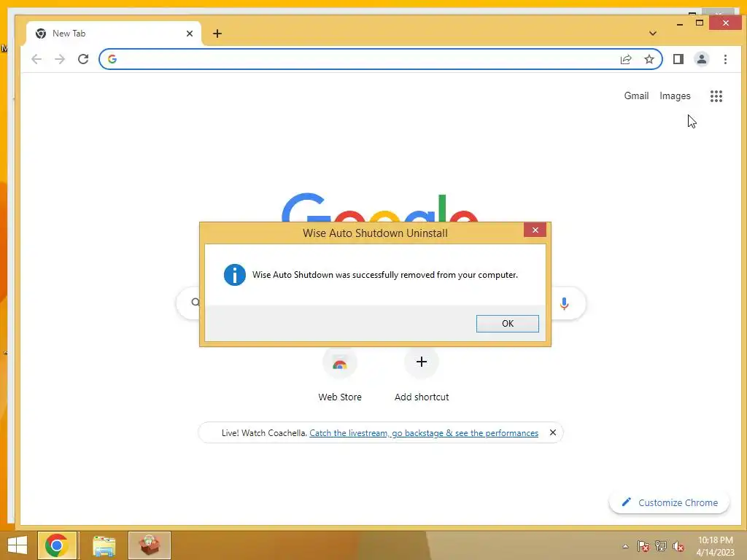The height and width of the screenshot is (560, 747).
Task: Open the Images link
Action: click(x=675, y=96)
